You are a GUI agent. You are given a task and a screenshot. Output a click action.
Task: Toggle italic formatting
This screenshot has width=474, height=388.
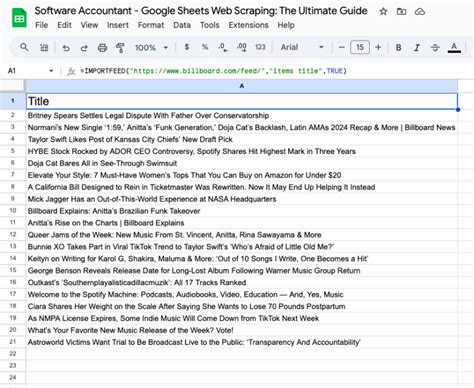pos(417,48)
